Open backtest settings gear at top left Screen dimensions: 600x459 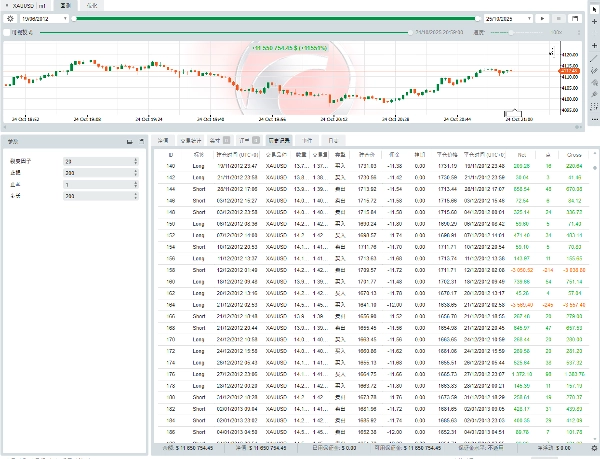coord(9,18)
